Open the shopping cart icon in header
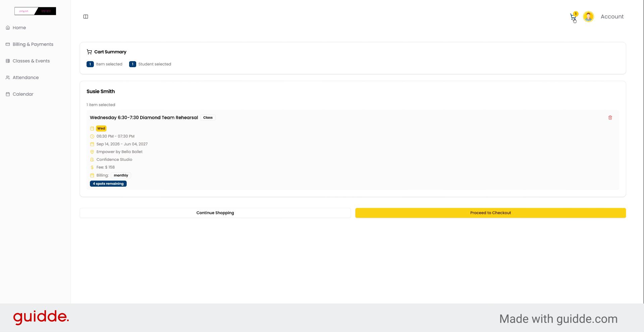Screen dimensions: 644x332 pos(573,16)
